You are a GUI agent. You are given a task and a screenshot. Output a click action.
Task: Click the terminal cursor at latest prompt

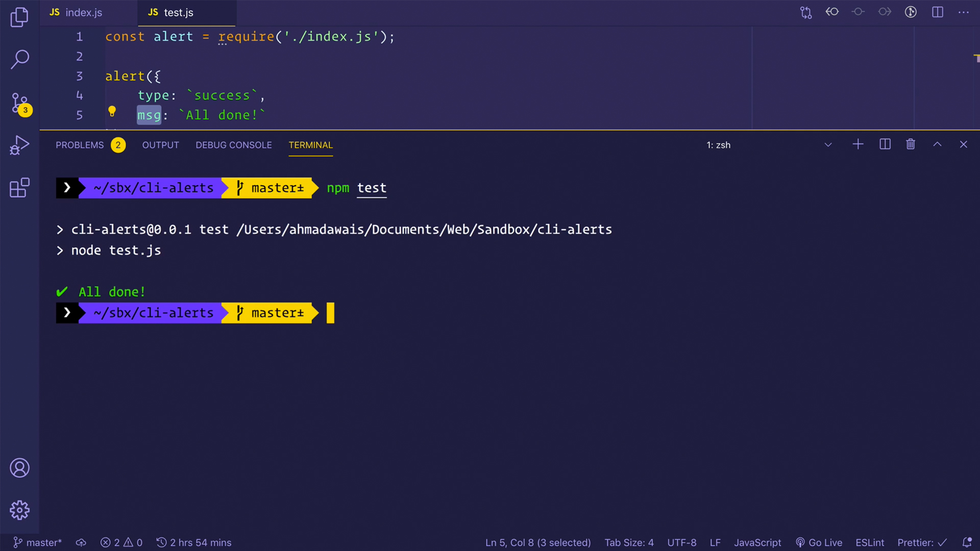pos(330,313)
